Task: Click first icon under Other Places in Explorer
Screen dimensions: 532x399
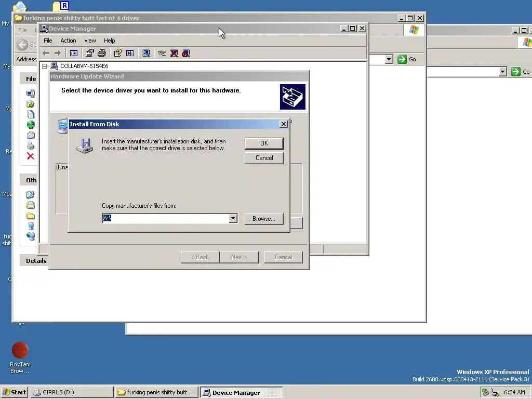Action: click(31, 194)
